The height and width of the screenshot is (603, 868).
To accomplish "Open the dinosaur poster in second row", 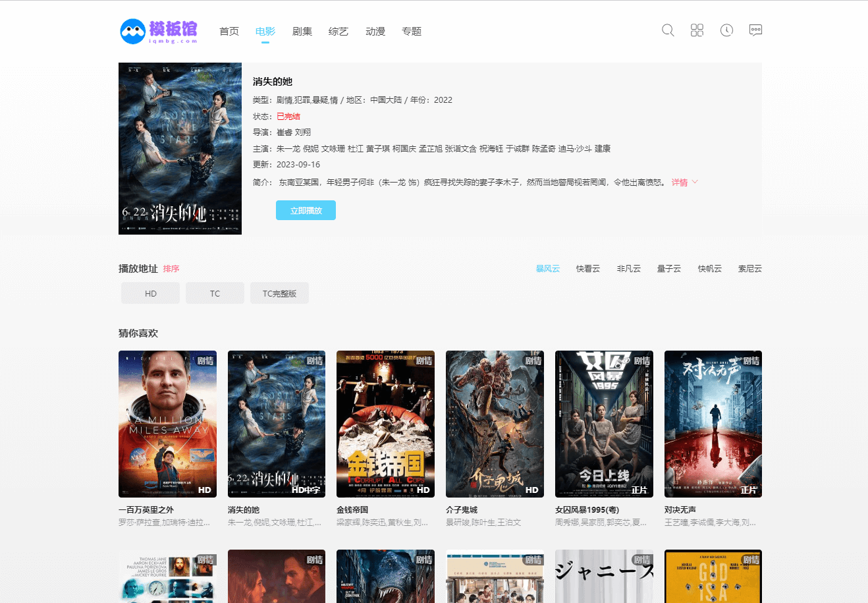I will tap(385, 576).
